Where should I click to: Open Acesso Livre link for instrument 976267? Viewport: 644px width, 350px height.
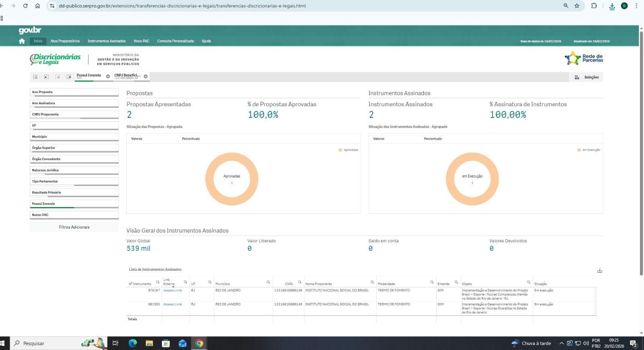(172, 290)
